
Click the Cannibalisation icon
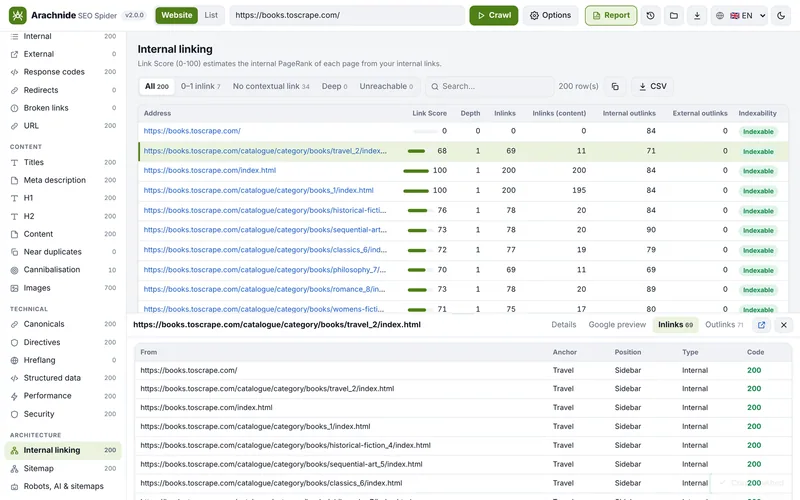pos(14,270)
